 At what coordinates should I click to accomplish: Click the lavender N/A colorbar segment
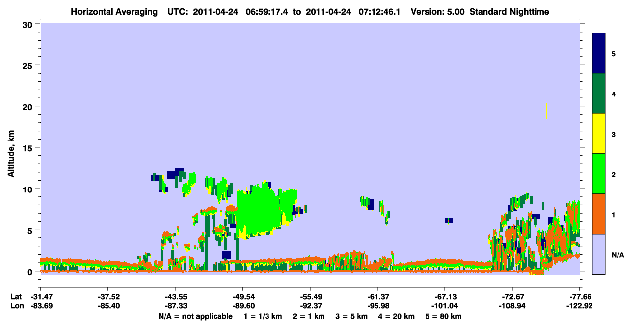[599, 254]
